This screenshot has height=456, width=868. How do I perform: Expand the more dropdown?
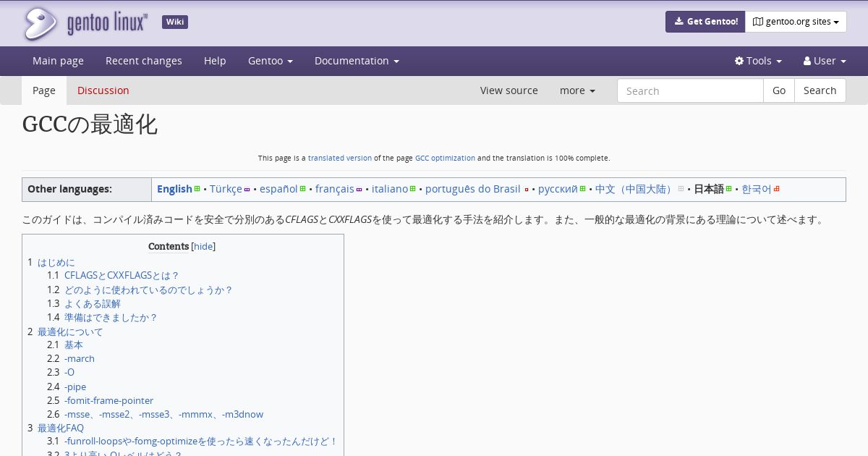577,90
